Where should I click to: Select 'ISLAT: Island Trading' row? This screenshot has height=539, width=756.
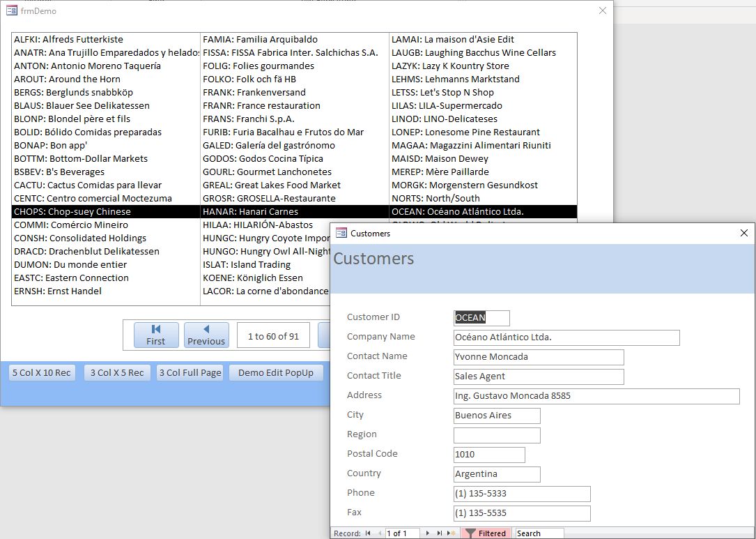tap(265, 265)
